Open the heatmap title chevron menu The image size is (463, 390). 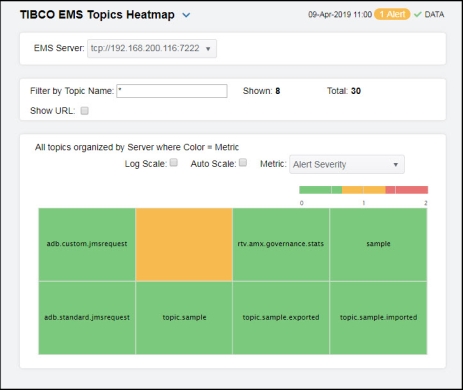tap(186, 15)
